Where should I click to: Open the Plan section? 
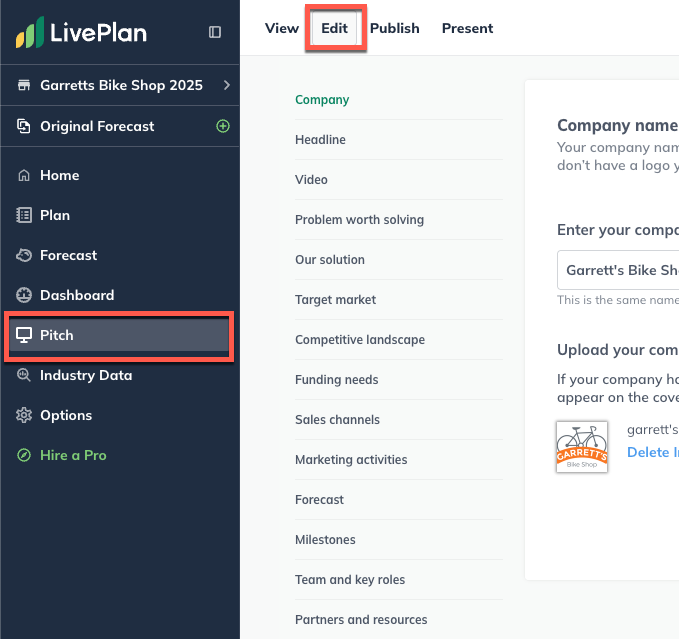pyautogui.click(x=55, y=215)
